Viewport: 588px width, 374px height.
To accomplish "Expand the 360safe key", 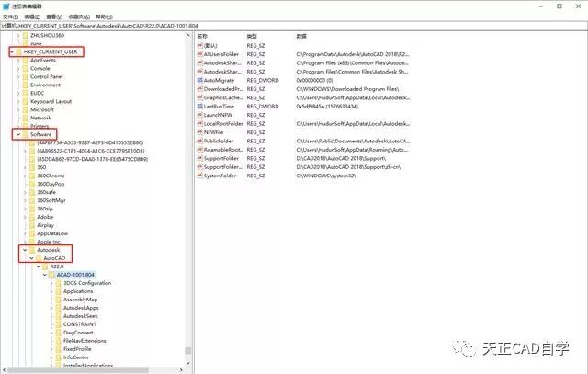I will (25, 192).
